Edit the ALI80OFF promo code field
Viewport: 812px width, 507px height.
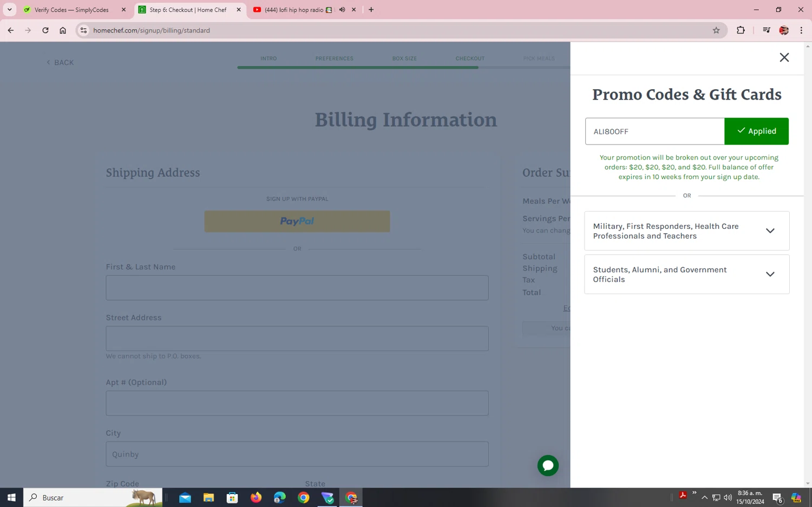point(654,131)
